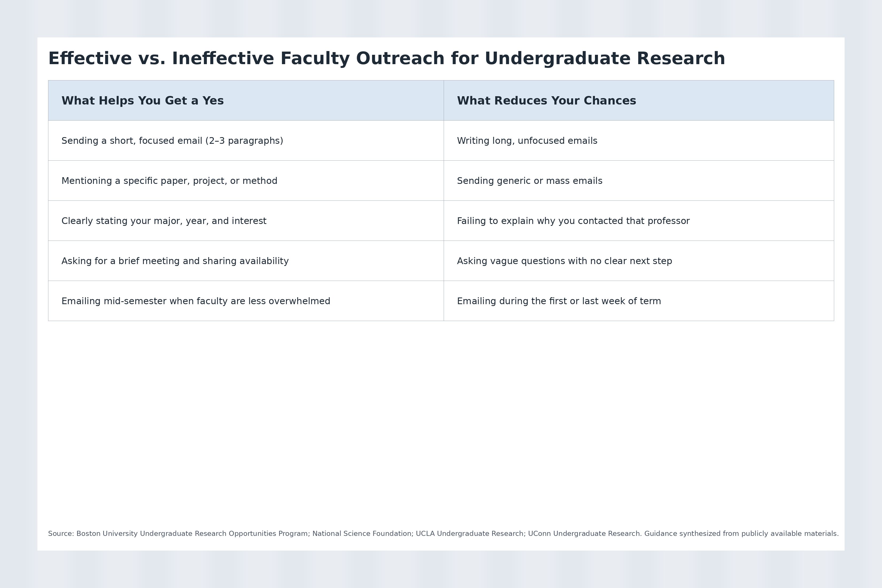Select the 'Asking for a brief meeting' cell
882x588 pixels.
coord(175,261)
